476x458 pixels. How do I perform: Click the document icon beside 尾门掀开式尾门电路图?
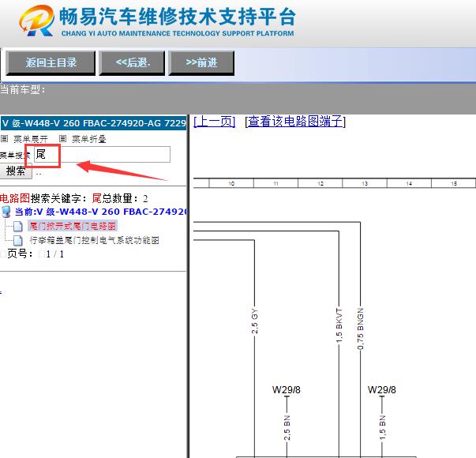(18, 227)
